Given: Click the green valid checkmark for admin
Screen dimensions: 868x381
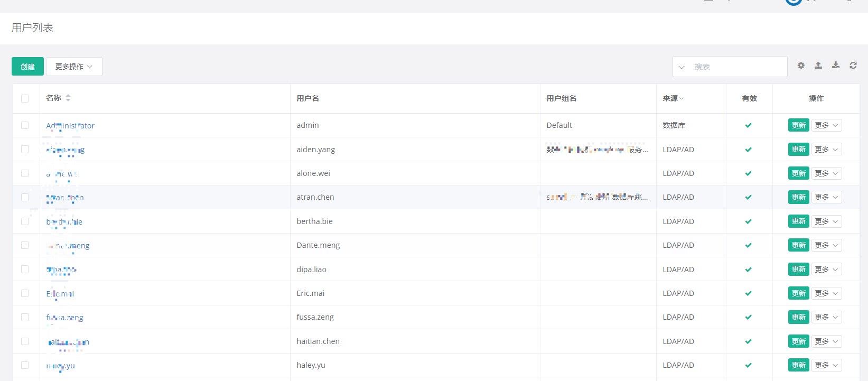Looking at the screenshot, I should tap(749, 126).
